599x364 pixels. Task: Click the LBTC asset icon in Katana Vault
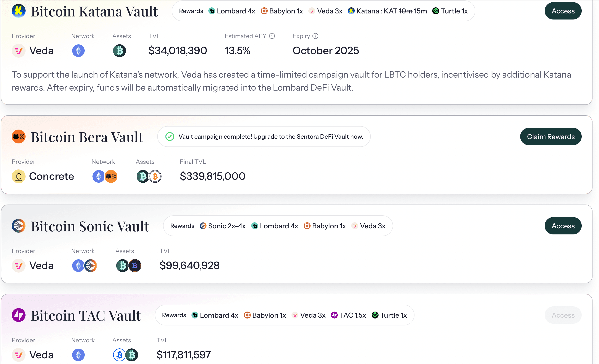[x=119, y=51]
